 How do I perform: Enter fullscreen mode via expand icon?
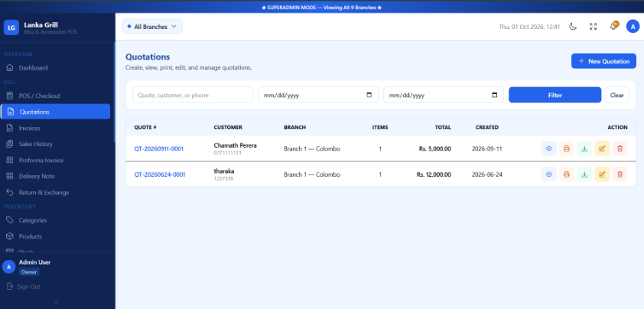tap(593, 27)
